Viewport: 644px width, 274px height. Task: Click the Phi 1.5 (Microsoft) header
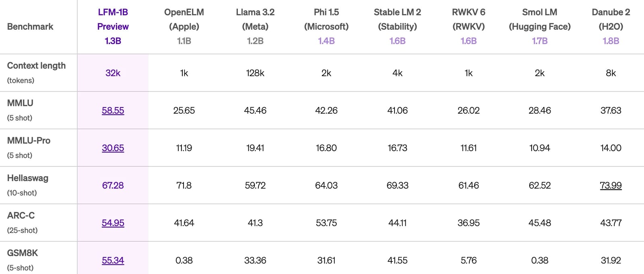coord(326,27)
